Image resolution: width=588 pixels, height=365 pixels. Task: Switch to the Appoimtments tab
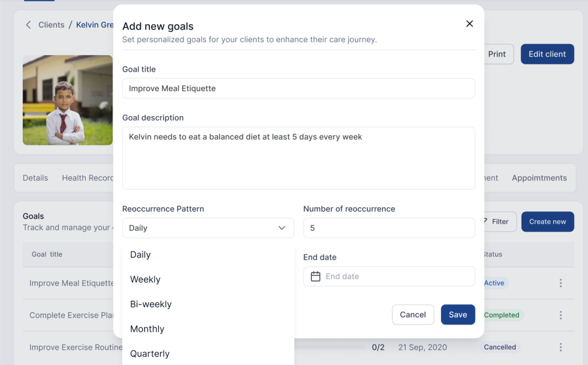539,178
